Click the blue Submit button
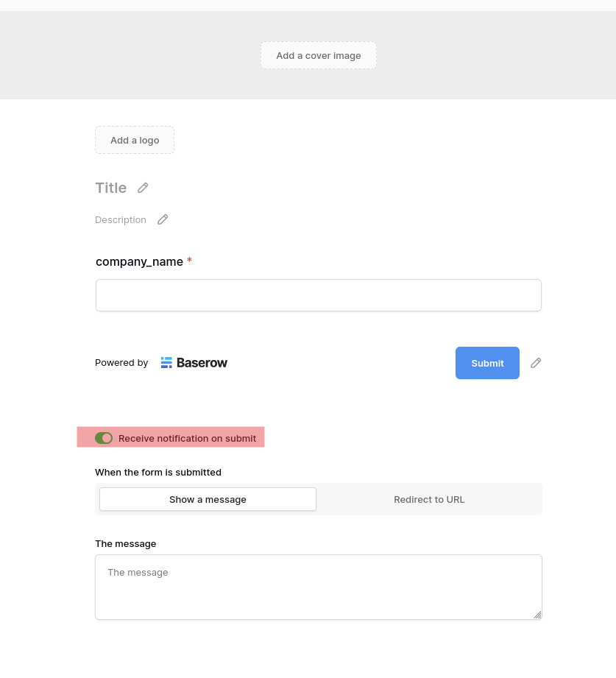 click(x=487, y=363)
